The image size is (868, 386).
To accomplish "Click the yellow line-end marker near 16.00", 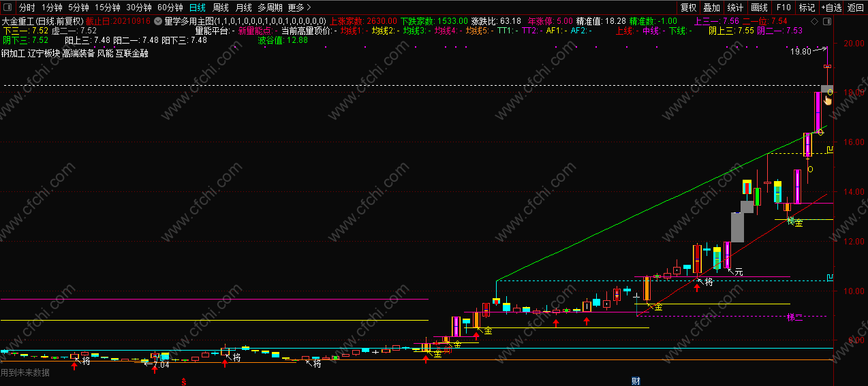I will pos(830,149).
